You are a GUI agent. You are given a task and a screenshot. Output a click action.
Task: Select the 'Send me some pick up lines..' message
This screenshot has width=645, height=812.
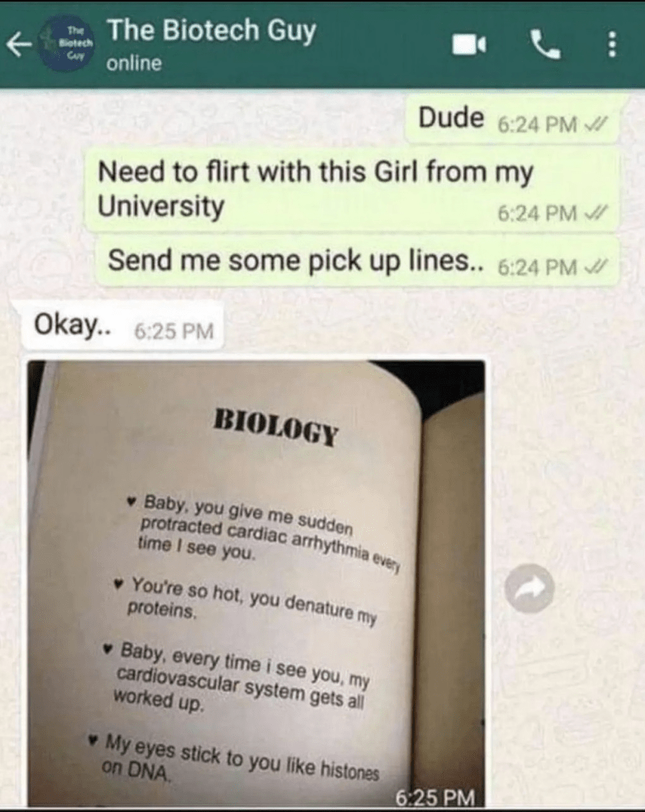point(357,261)
